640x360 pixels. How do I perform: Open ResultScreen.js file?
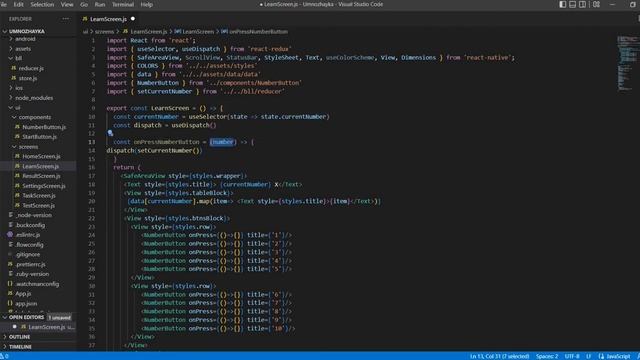click(x=38, y=176)
